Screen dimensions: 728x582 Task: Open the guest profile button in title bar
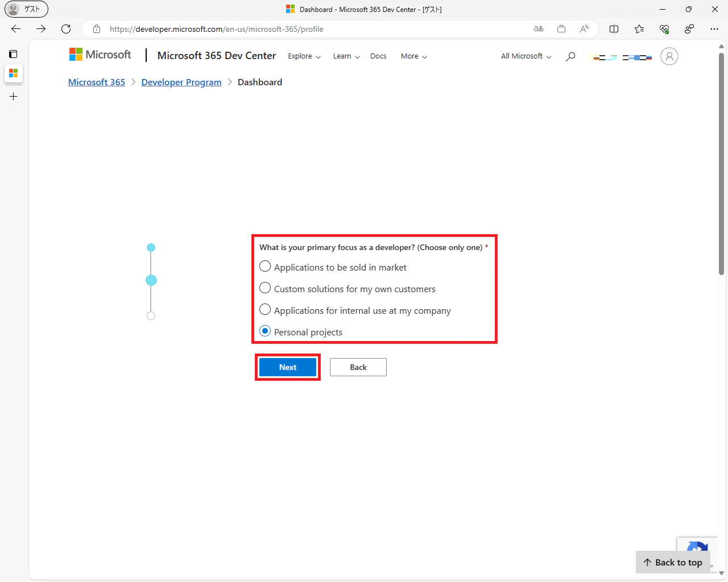click(26, 9)
